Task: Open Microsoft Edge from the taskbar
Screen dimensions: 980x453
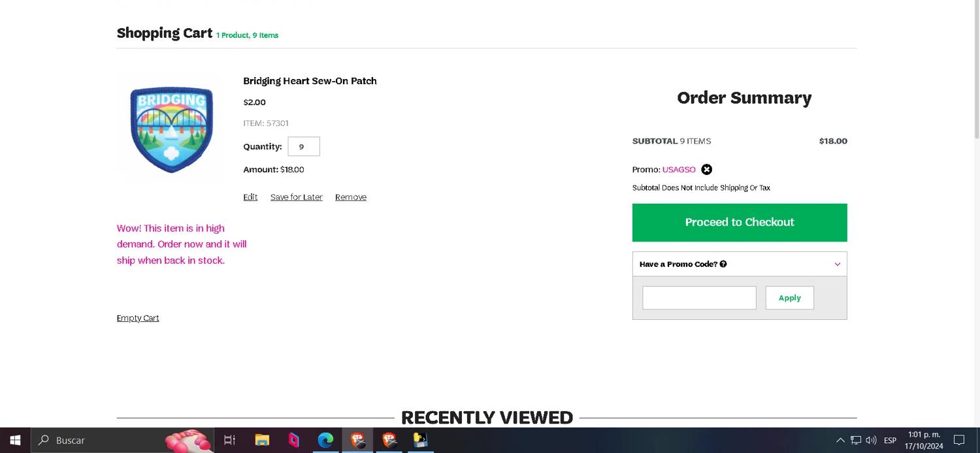Action: tap(325, 440)
